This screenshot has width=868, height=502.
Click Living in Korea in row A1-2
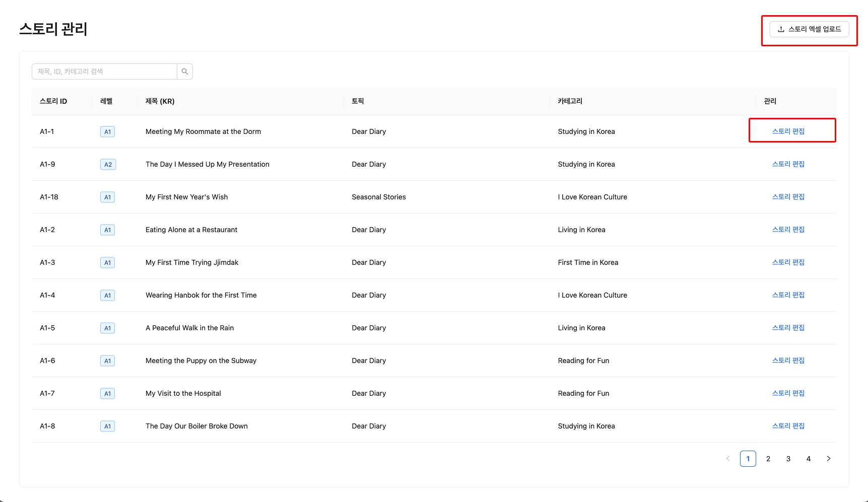click(582, 230)
